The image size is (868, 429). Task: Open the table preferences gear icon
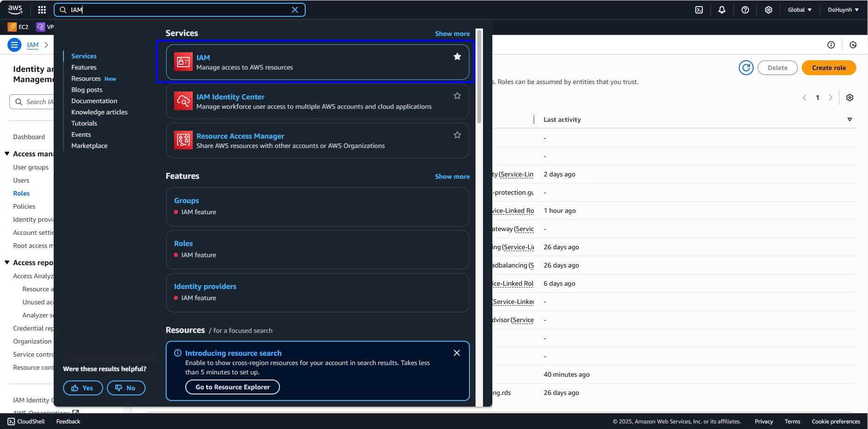pos(849,98)
